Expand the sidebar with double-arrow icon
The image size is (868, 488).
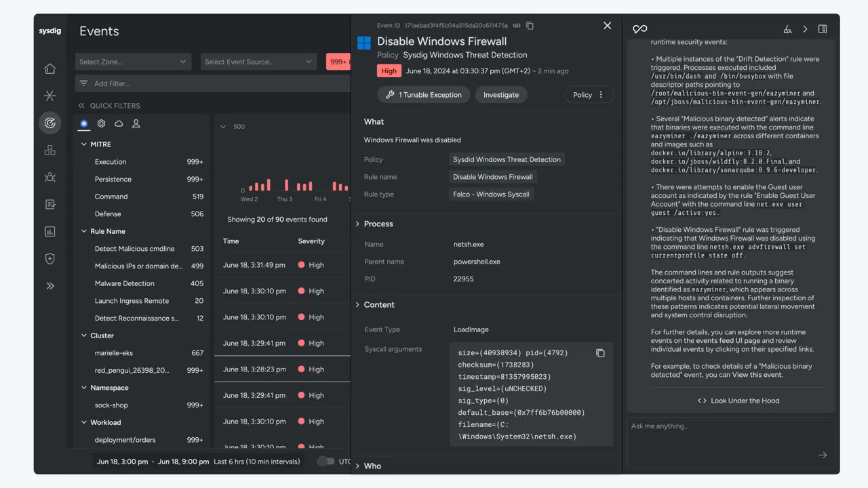[50, 285]
